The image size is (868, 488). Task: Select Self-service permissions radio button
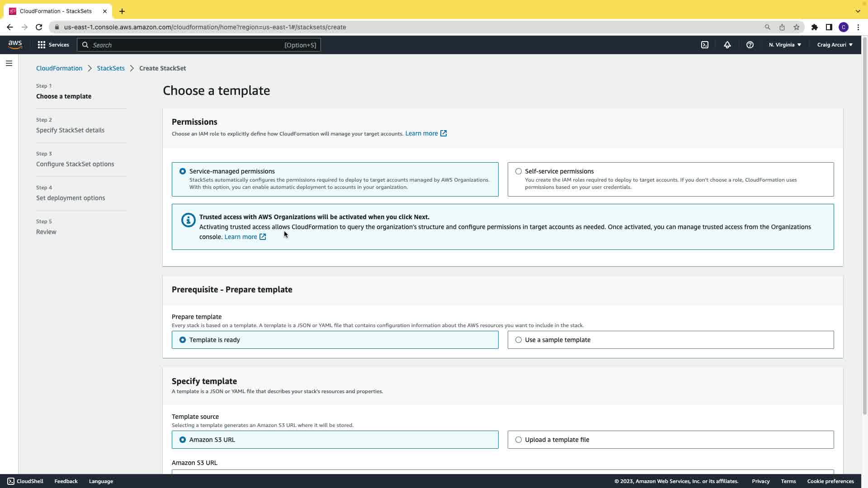pos(519,171)
